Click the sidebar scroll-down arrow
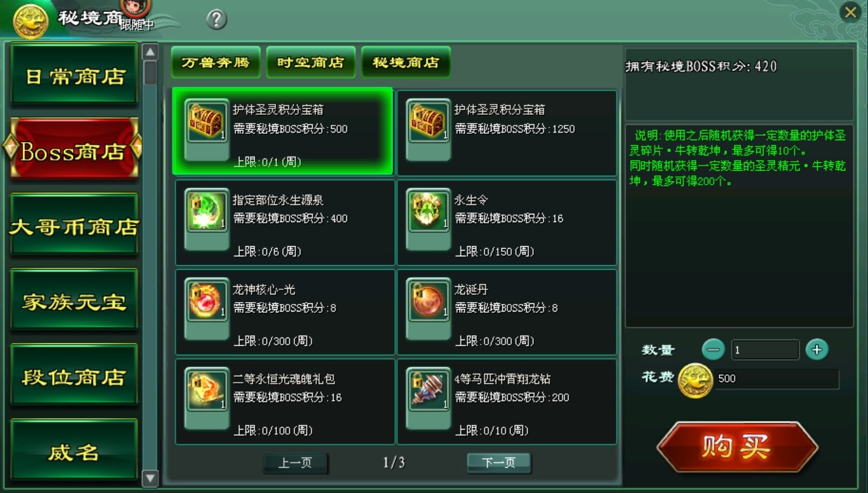The height and width of the screenshot is (493, 868). 150,478
